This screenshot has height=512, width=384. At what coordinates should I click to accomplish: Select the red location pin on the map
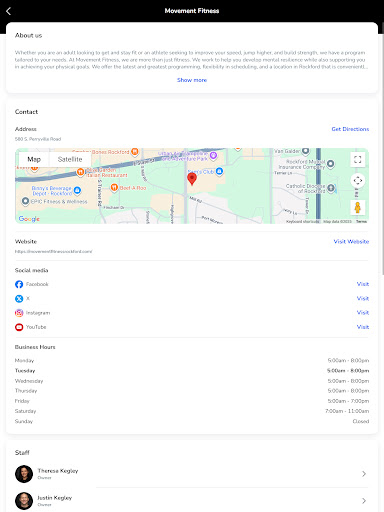(192, 179)
